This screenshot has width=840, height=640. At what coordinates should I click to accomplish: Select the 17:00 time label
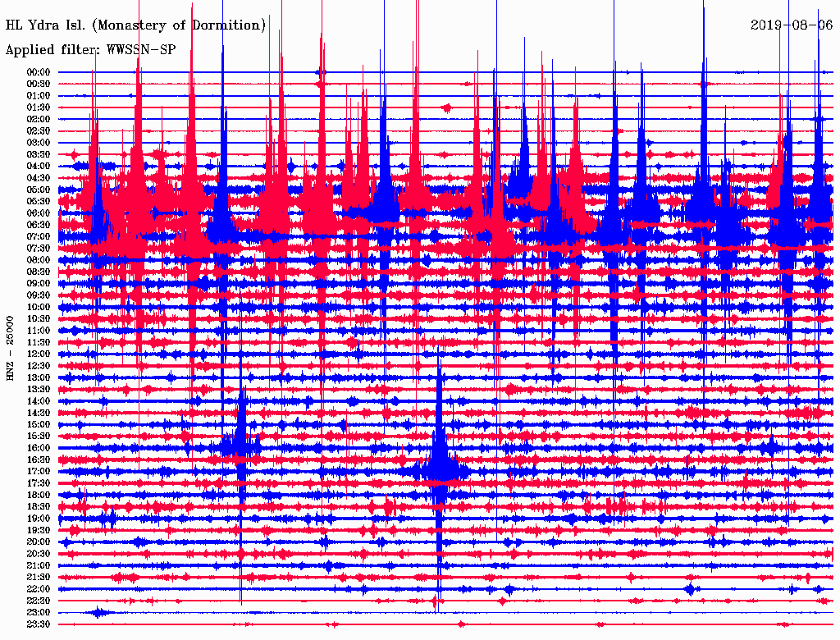39,471
